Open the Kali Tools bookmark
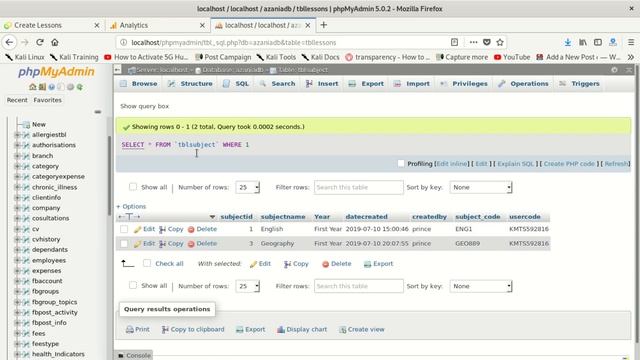This screenshot has width=640, height=360. tap(276, 57)
